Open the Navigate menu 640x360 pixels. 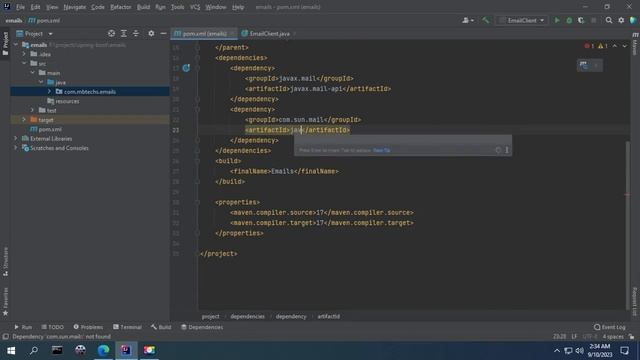pos(75,7)
